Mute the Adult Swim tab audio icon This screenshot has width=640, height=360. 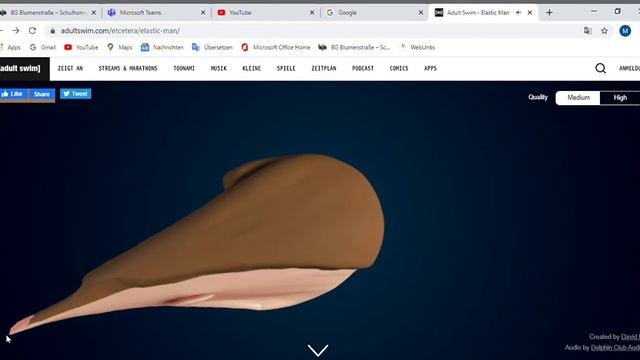518,13
